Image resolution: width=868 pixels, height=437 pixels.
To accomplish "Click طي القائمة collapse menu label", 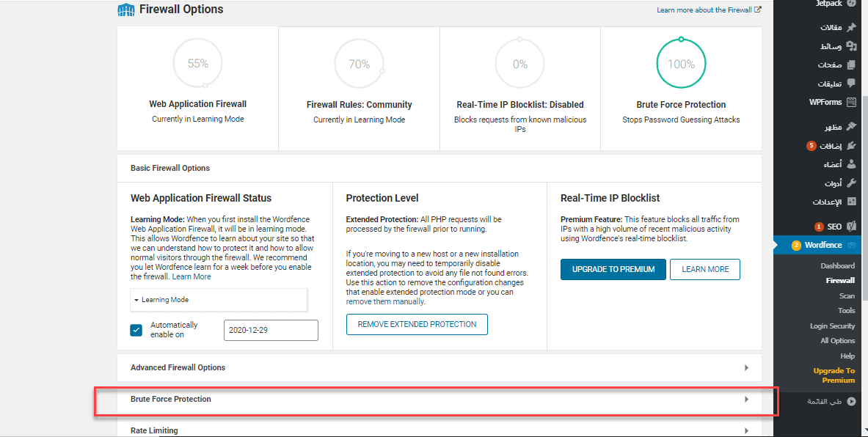I will 824,402.
